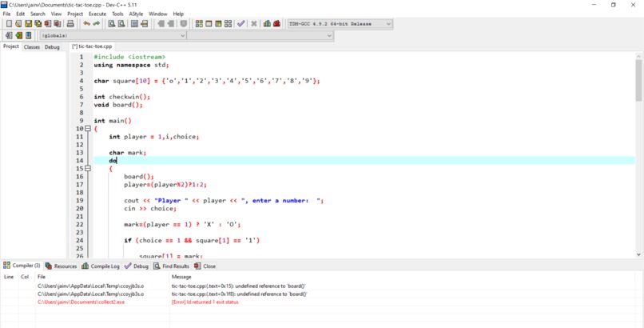Click the Rebuild All toolbar icon
Image resolution: width=644 pixels, height=328 pixels.
point(228,24)
